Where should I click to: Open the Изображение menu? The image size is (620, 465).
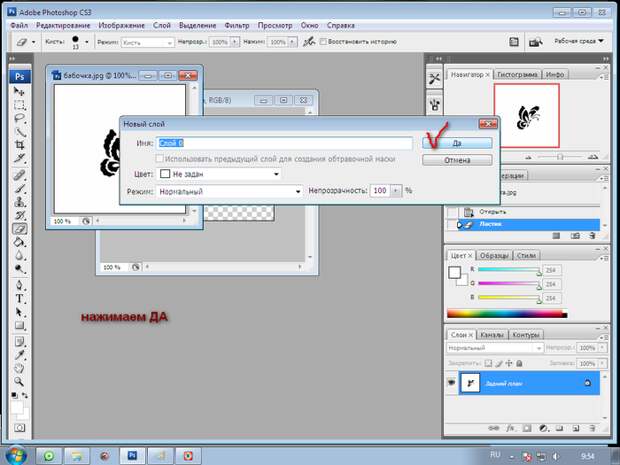point(121,25)
